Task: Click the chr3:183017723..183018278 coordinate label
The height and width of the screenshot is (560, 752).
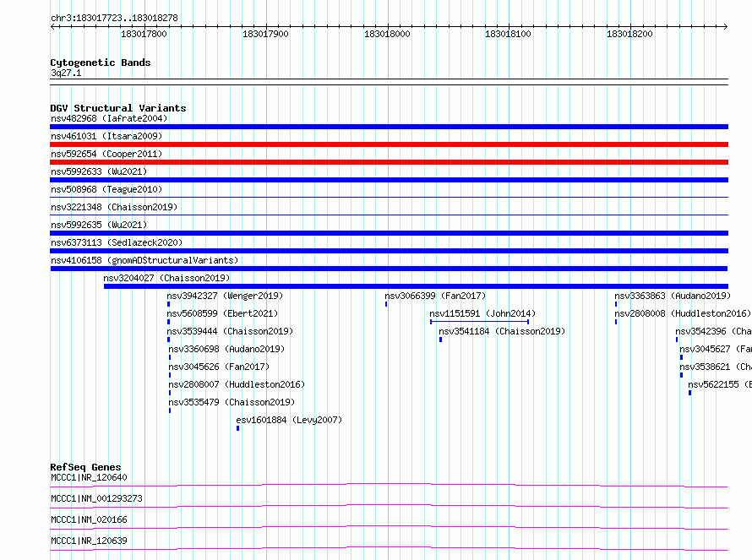Action: 114,19
